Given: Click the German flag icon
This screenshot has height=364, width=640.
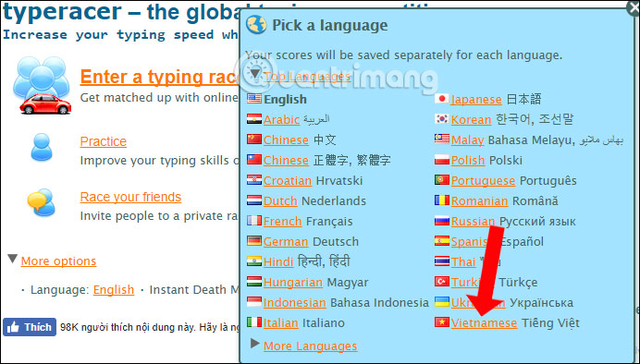Looking at the screenshot, I should click(254, 241).
